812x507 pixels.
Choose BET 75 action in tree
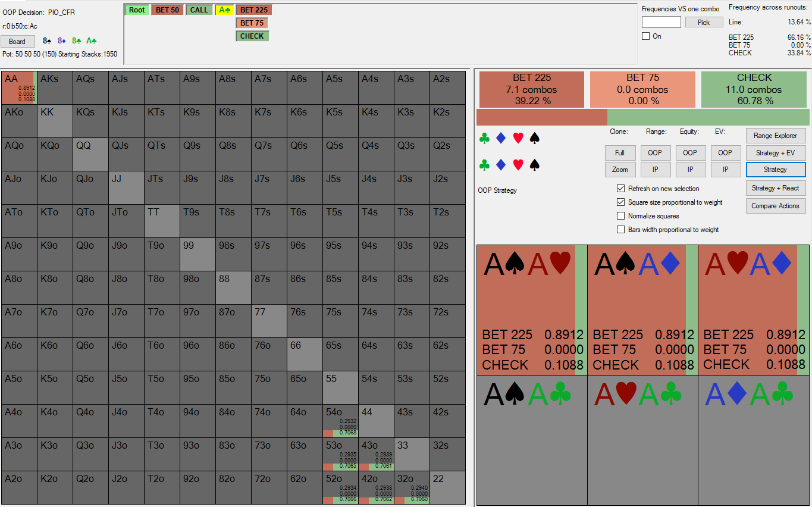pos(252,23)
